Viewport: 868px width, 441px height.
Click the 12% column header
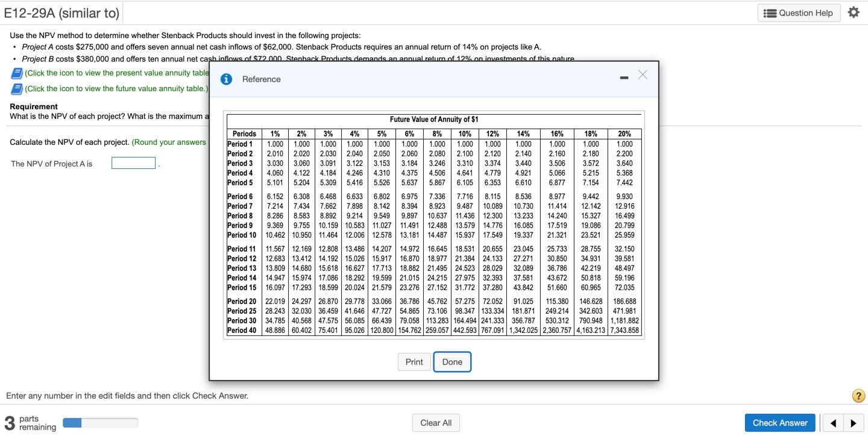[x=492, y=134]
